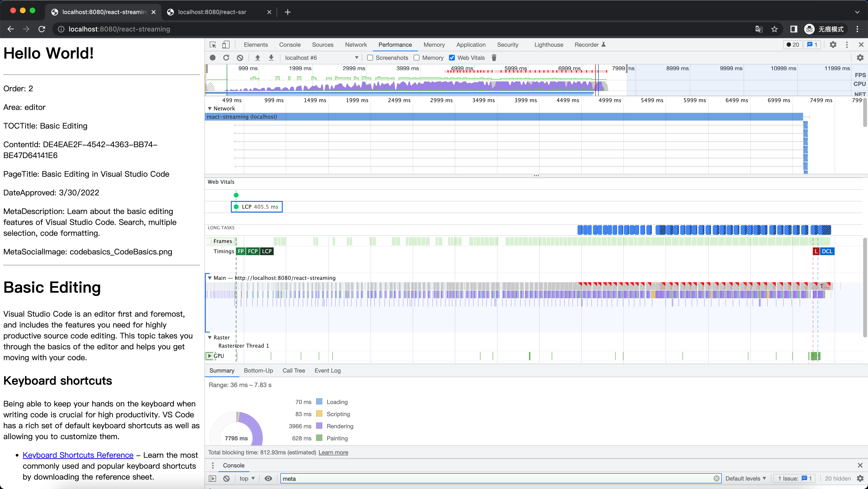Close the Console drawer
868x489 pixels.
pyautogui.click(x=860, y=465)
